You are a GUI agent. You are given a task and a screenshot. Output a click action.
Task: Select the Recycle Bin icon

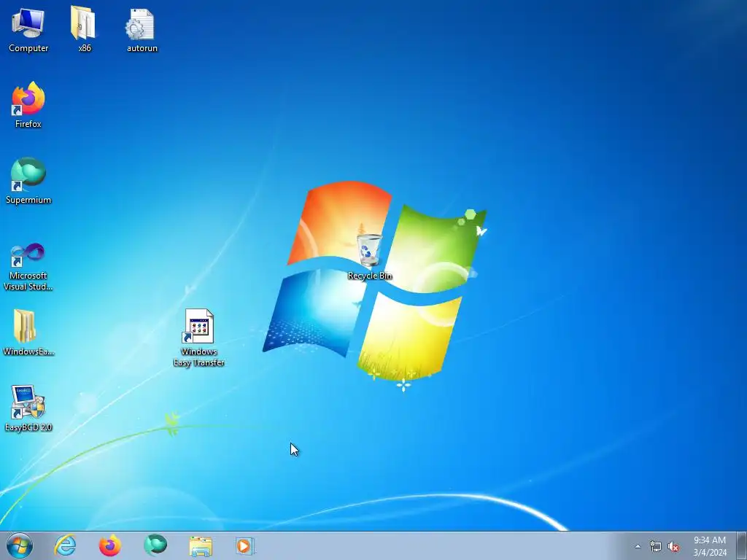point(369,256)
